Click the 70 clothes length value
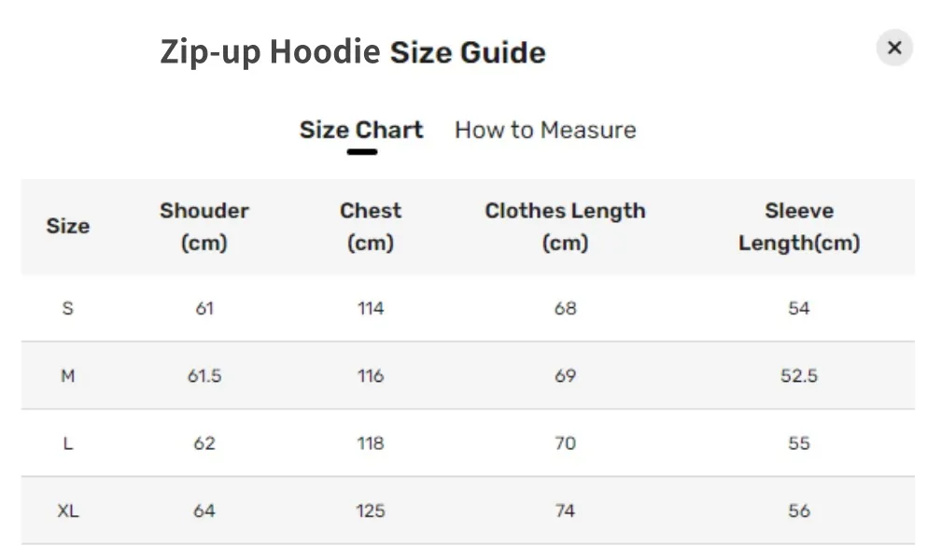 click(x=565, y=443)
